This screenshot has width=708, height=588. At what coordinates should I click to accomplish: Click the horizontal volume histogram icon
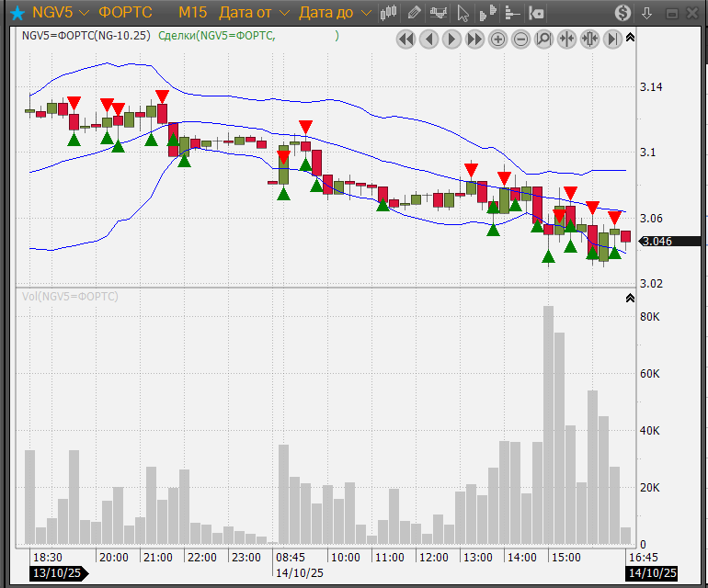[512, 13]
